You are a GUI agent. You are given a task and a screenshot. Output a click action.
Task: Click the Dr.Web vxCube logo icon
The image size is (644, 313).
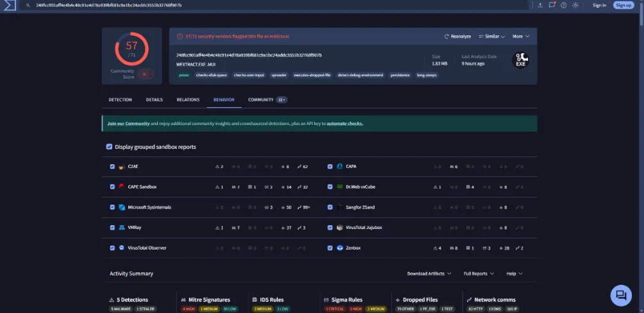340,187
